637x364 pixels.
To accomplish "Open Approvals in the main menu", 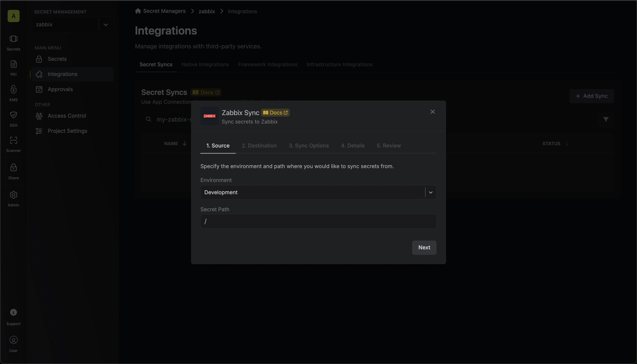I will tap(73, 89).
